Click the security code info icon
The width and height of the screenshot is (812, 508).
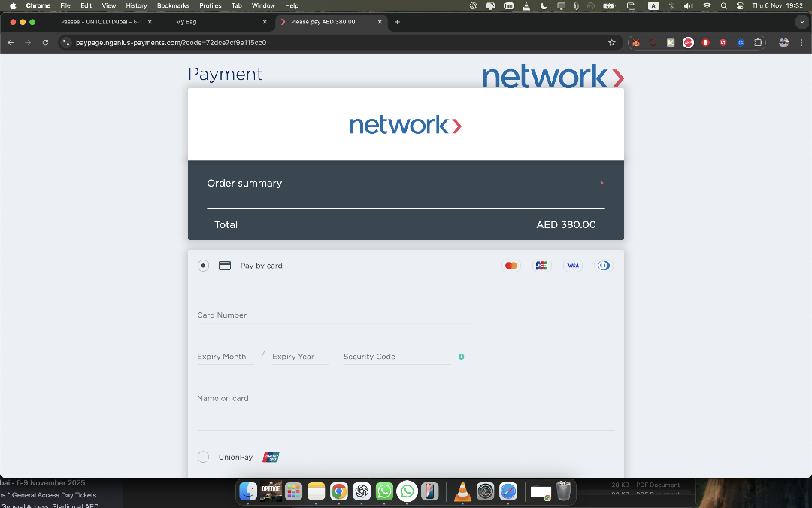click(461, 357)
